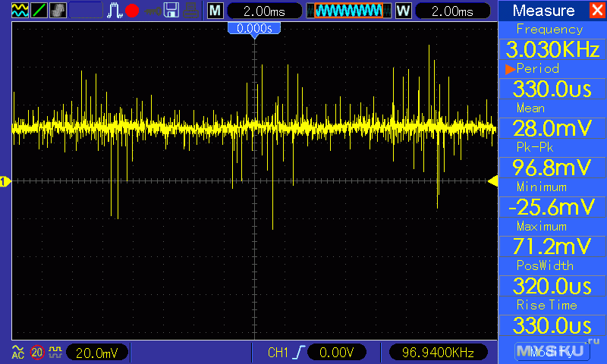Save using the floppy disk icon
Viewport: 607px width, 364px height.
171,11
